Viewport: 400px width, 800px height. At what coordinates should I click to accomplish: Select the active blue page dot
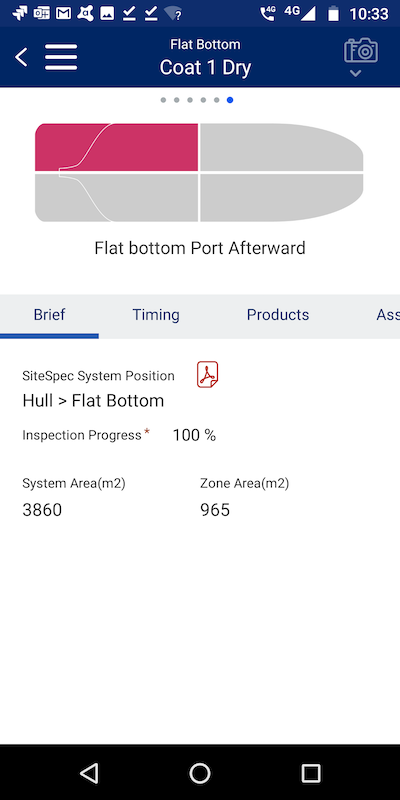point(230,100)
